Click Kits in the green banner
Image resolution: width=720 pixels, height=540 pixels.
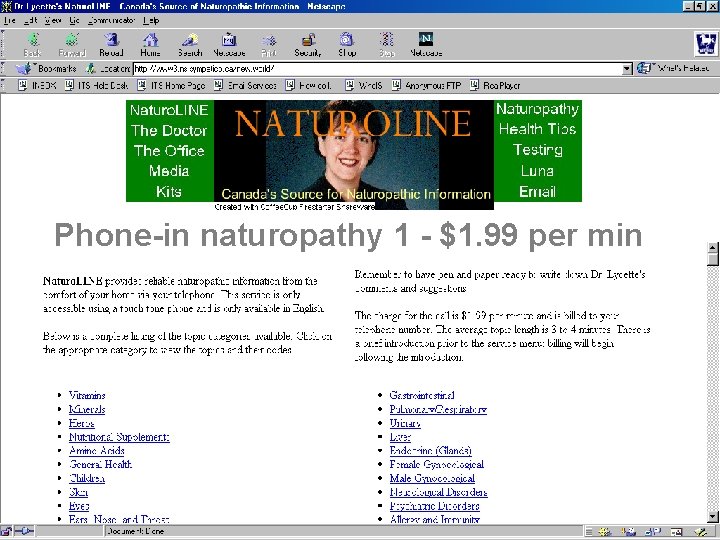169,191
